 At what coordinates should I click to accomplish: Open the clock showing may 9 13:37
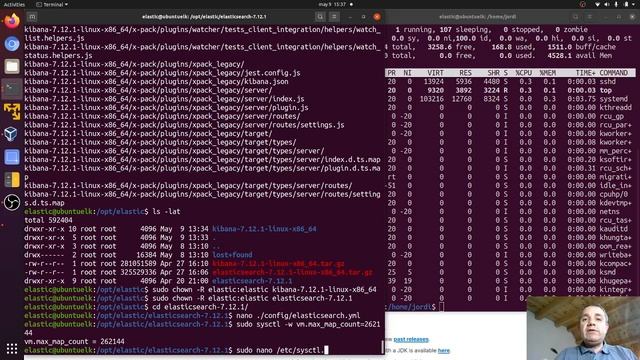[332, 4]
